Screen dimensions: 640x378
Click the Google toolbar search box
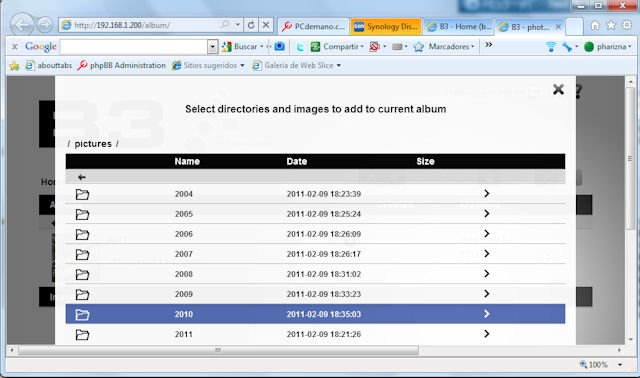pyautogui.click(x=134, y=47)
